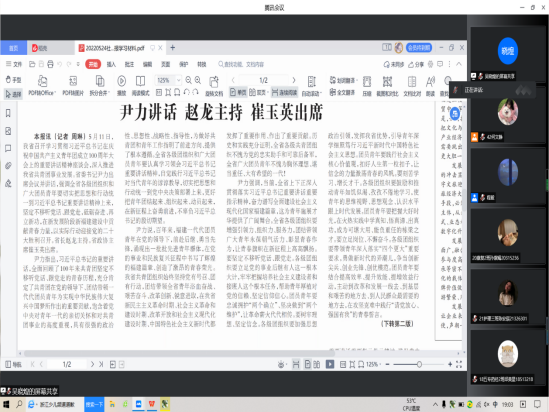Expand the 125% zoom level dropdown
Viewport: 549px width, 412px height.
178,81
